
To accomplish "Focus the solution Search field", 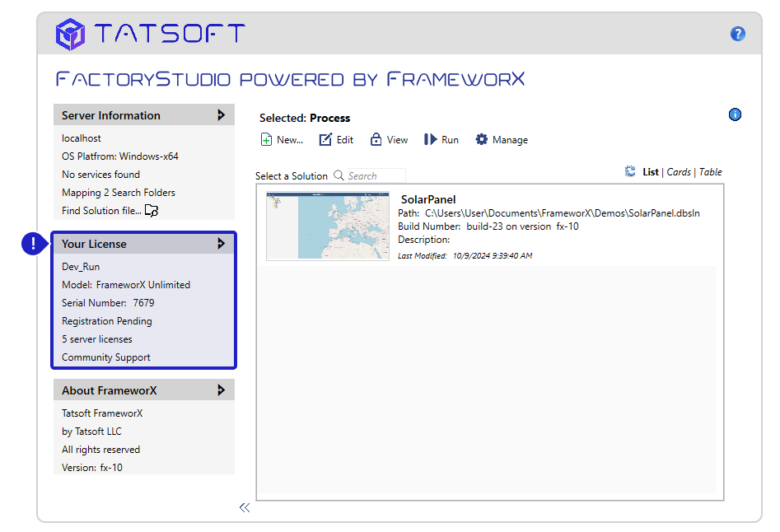I will pos(376,175).
